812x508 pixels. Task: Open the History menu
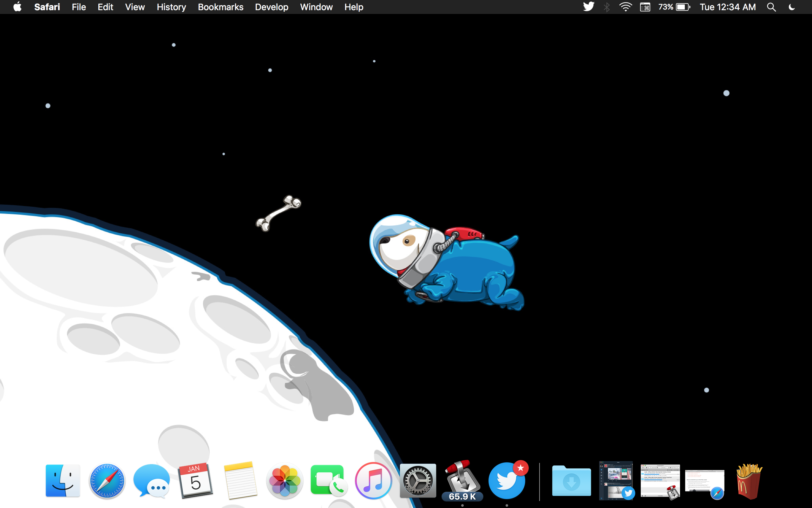point(172,7)
